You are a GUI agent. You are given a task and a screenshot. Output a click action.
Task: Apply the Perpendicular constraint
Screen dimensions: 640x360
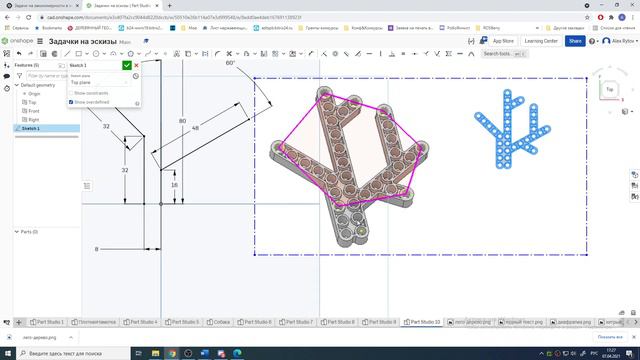click(x=392, y=53)
